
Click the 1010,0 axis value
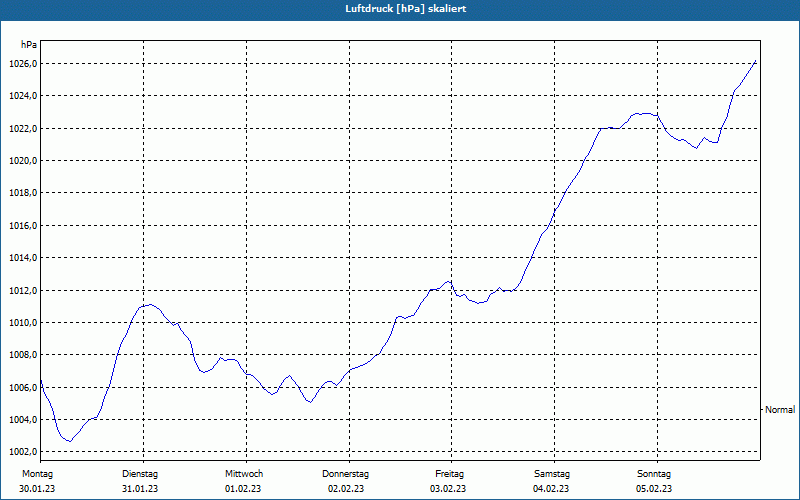(22, 323)
